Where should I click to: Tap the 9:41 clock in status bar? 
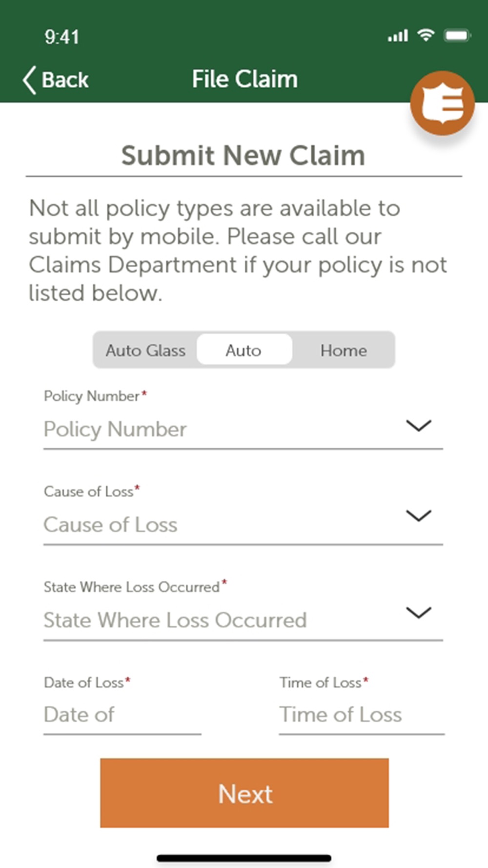pyautogui.click(x=61, y=37)
